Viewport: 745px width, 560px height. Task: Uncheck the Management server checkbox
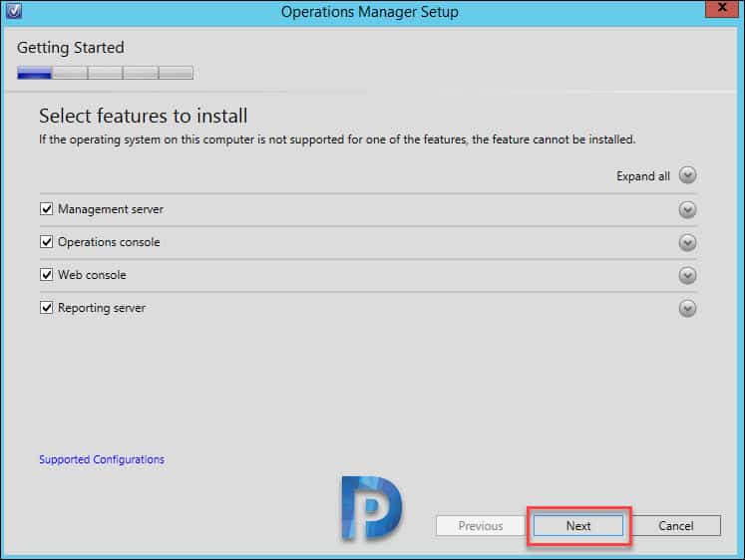[46, 209]
